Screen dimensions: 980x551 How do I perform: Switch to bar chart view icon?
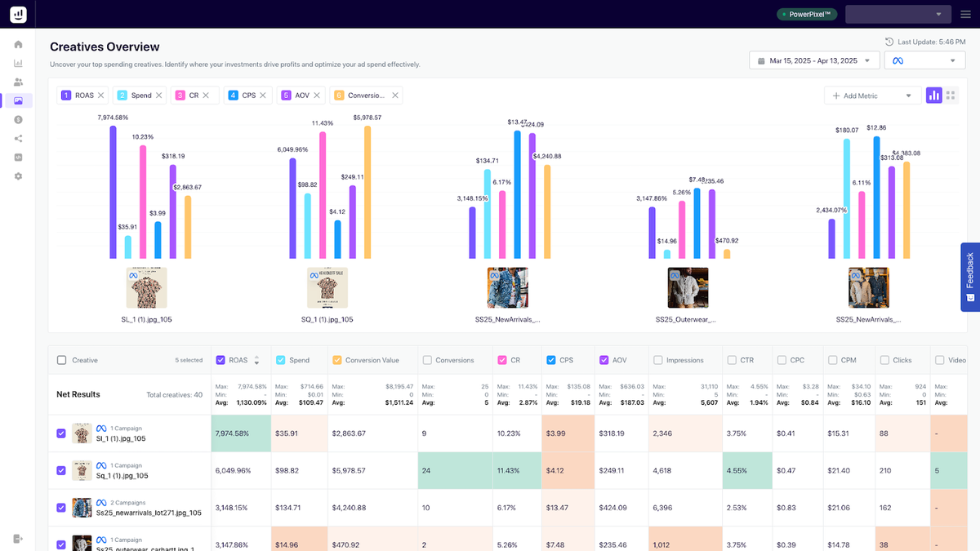pos(933,95)
